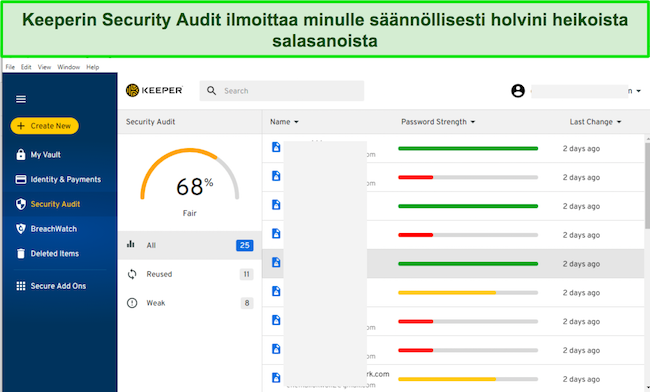Click the 8 count badge beside Weak

pos(247,303)
